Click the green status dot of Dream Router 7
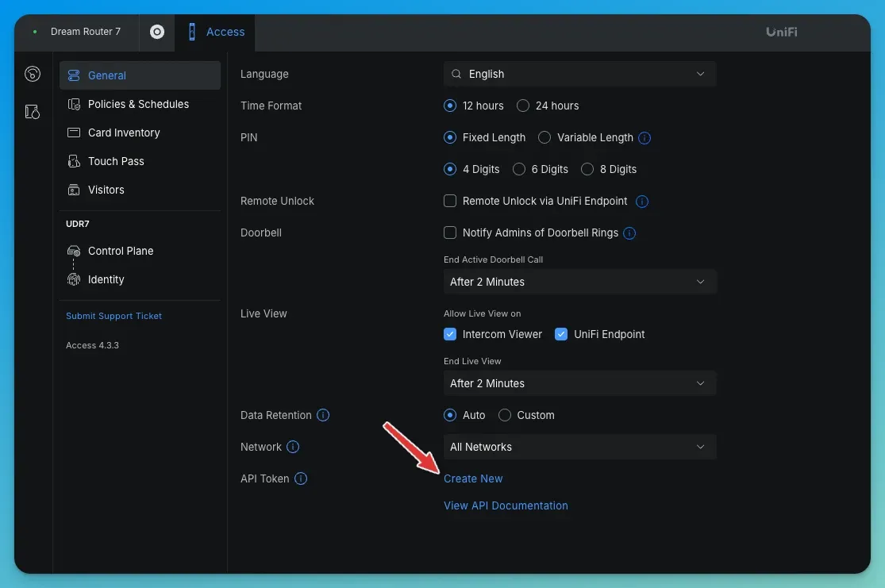Screen dimensions: 885x588 (35, 32)
